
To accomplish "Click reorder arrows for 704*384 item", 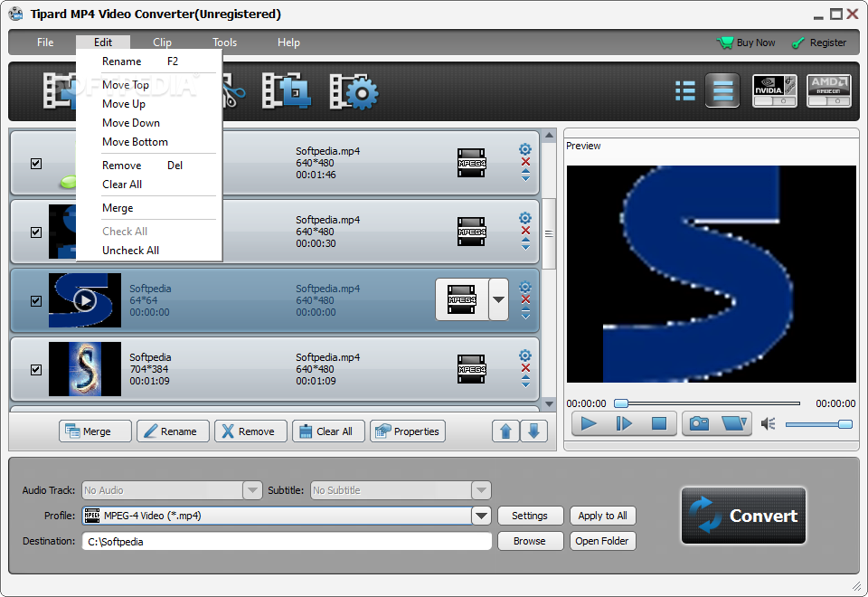I will click(x=525, y=381).
